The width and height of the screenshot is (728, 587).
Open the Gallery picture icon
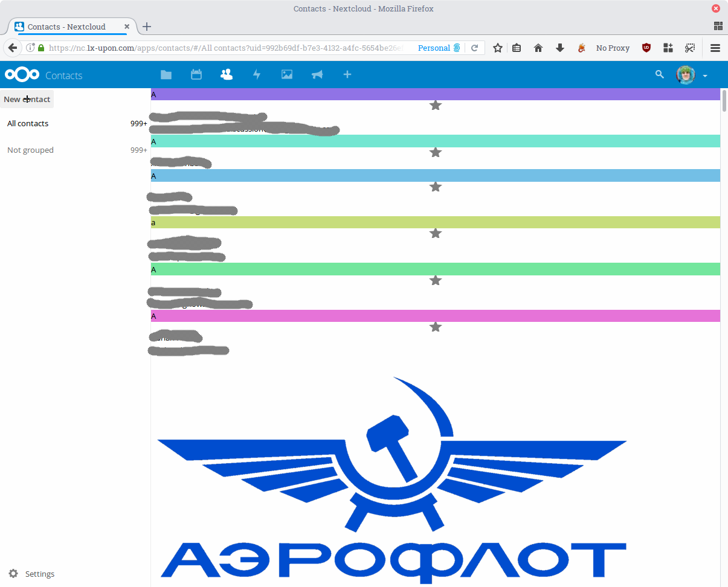click(x=287, y=74)
